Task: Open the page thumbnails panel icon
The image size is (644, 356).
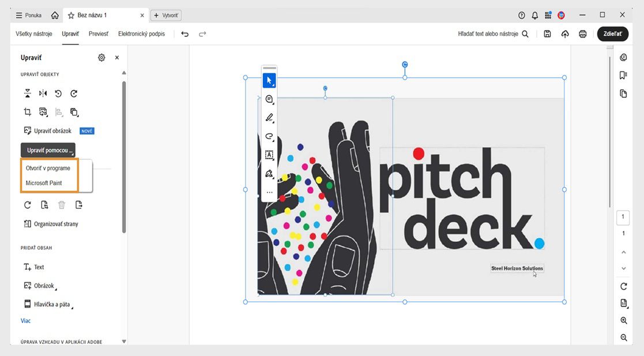Action: point(623,93)
